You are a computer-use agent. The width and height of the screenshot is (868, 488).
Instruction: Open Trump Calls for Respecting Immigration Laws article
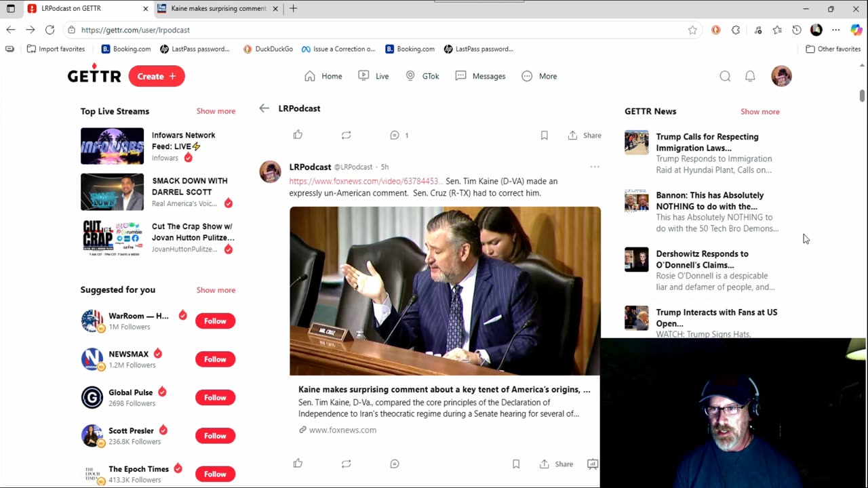[702, 152]
